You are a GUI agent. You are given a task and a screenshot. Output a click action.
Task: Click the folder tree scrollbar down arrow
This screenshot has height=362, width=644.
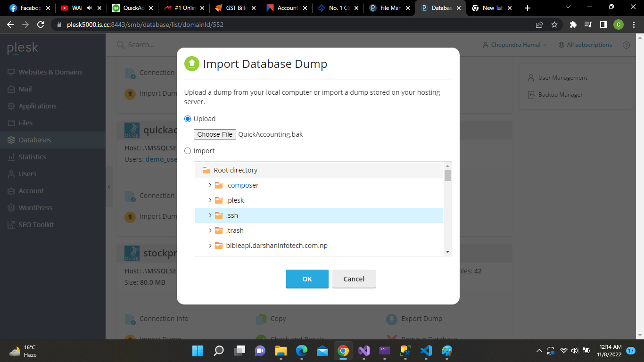447,252
